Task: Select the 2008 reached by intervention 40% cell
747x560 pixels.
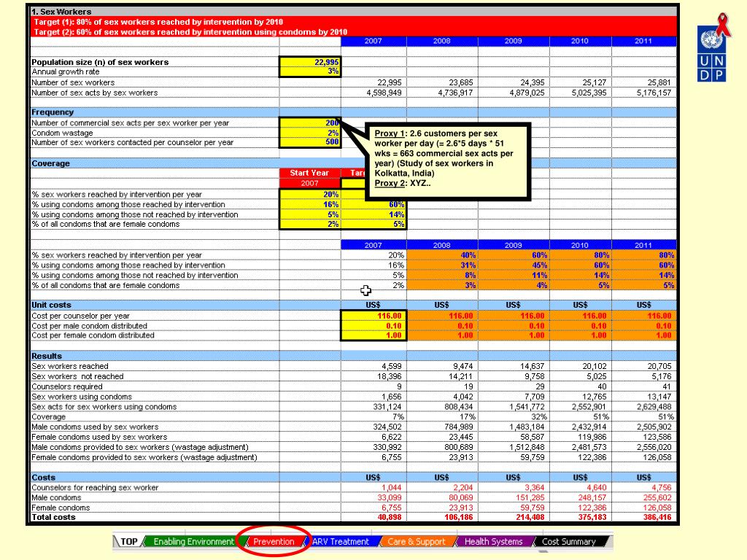Action: point(442,255)
